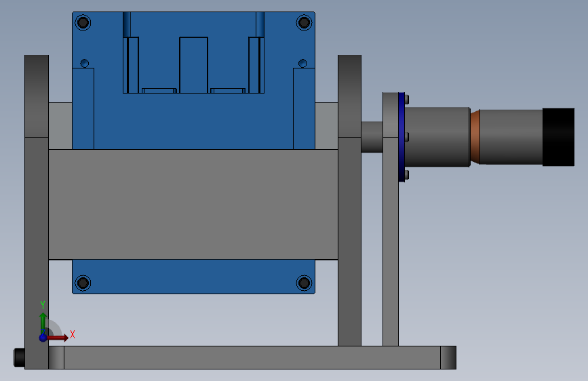Select the bottom-right bolt on the blue plate
The height and width of the screenshot is (381, 588).
coord(304,283)
